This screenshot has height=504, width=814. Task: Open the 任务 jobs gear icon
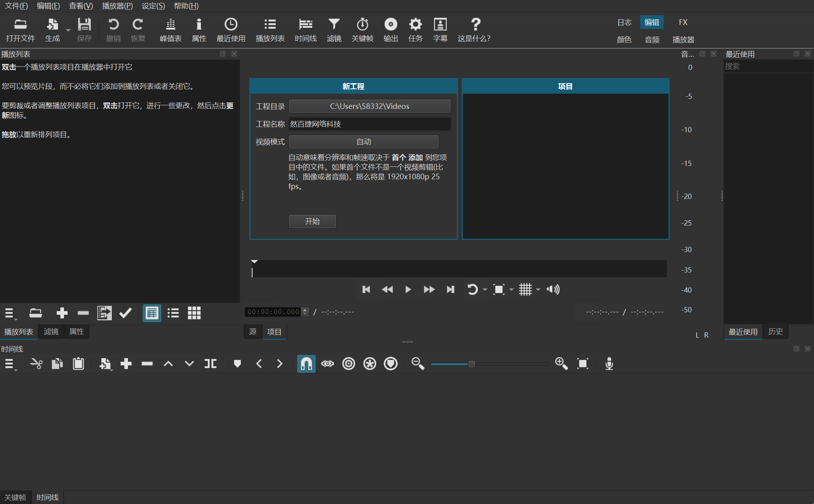coord(415,30)
